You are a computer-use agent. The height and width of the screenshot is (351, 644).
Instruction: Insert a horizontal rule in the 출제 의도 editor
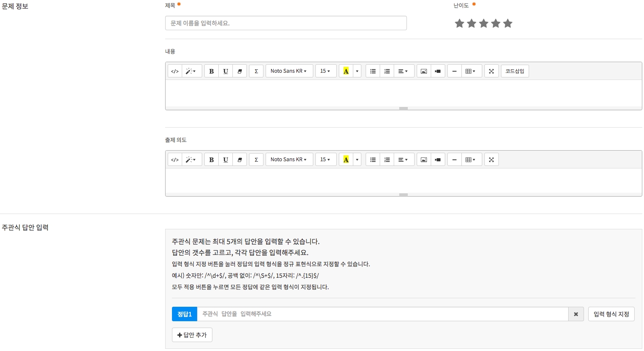[454, 160]
